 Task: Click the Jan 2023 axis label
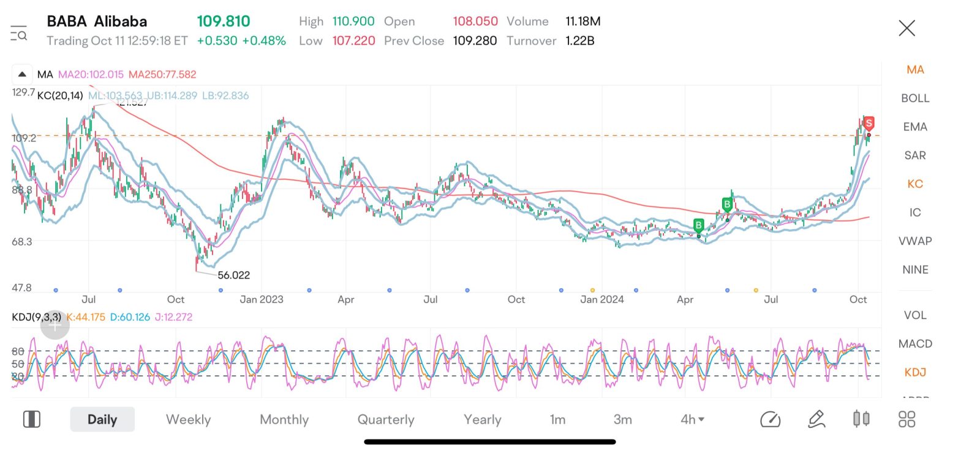click(262, 299)
